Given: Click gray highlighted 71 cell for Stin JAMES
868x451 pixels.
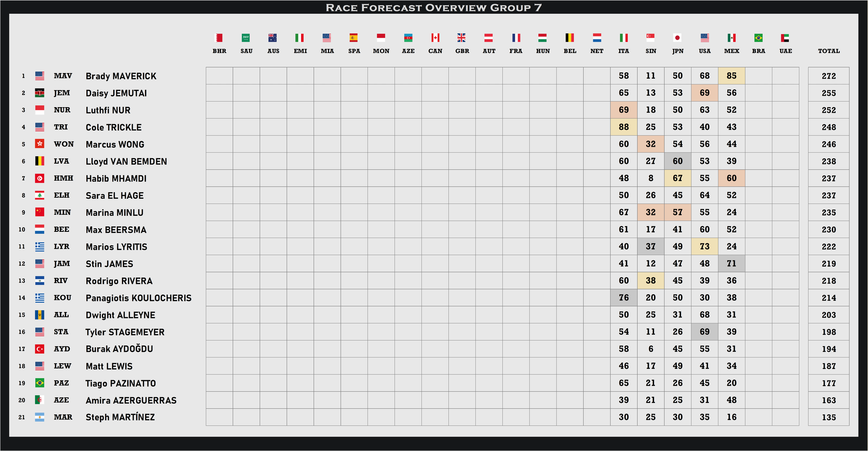Looking at the screenshot, I should tap(731, 263).
